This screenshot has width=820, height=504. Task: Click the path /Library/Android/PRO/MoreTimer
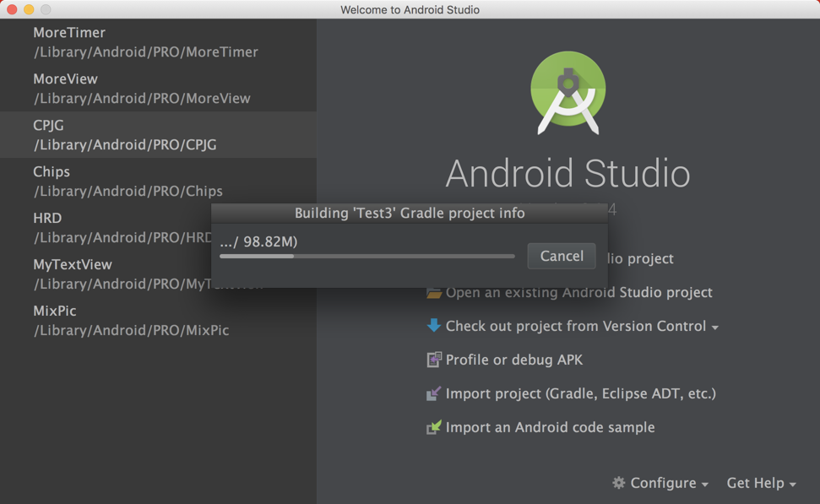[x=146, y=52]
